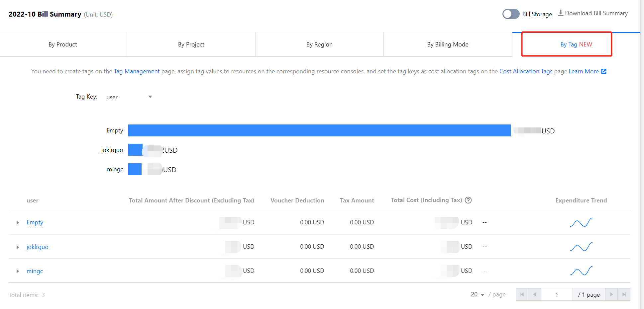Click the mingc bar in the chart
This screenshot has height=309, width=644.
click(x=135, y=169)
